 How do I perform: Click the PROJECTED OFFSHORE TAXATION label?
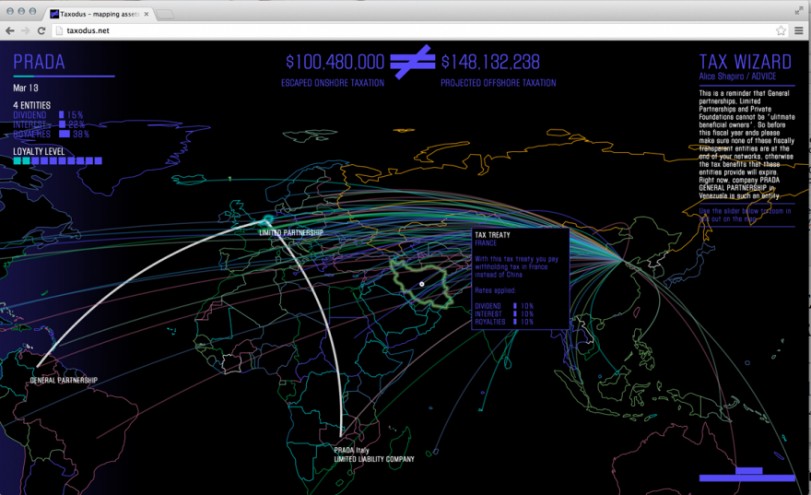point(498,83)
